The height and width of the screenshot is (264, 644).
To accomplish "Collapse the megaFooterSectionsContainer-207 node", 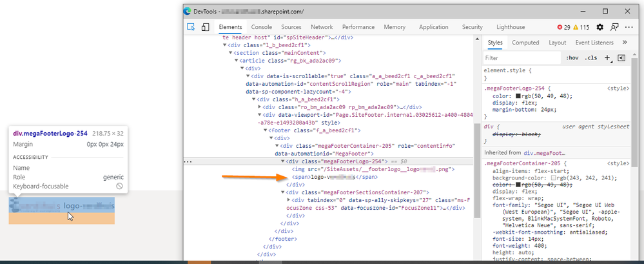I will coord(282,192).
